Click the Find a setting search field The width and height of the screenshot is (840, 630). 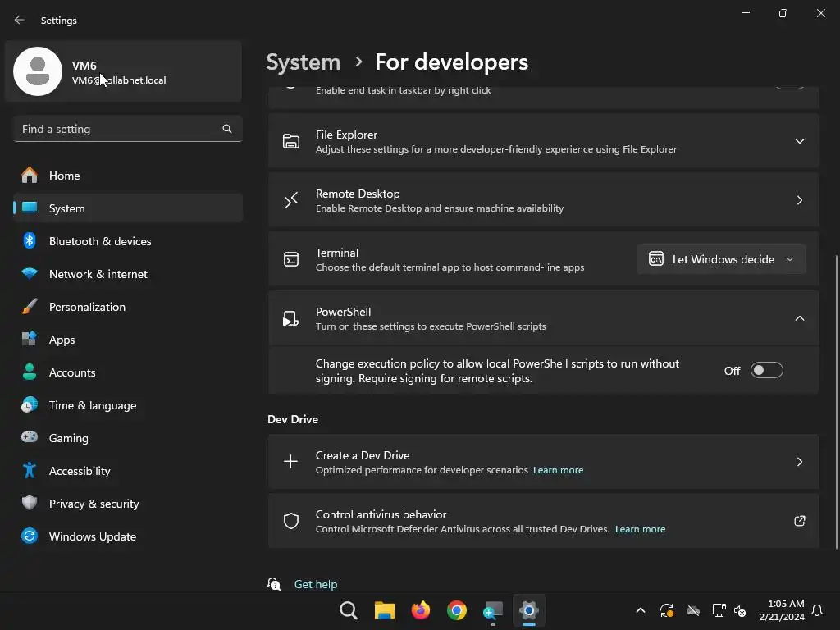(128, 129)
